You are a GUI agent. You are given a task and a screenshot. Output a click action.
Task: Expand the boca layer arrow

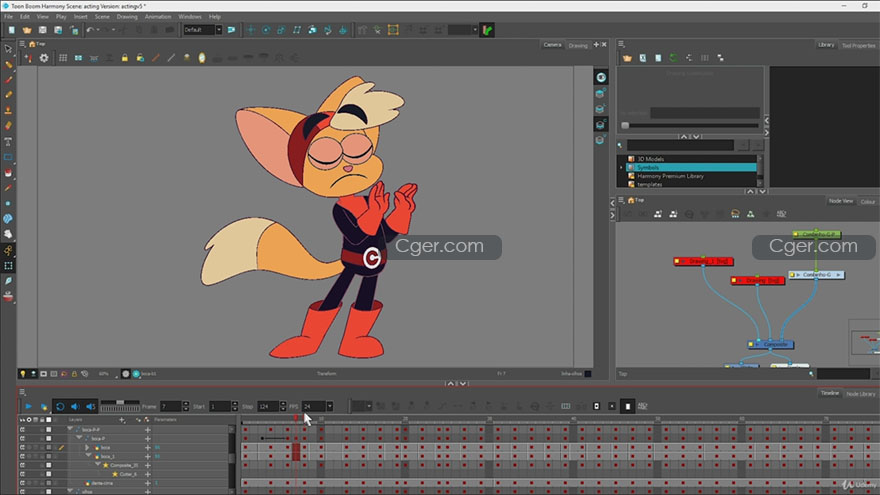point(87,447)
